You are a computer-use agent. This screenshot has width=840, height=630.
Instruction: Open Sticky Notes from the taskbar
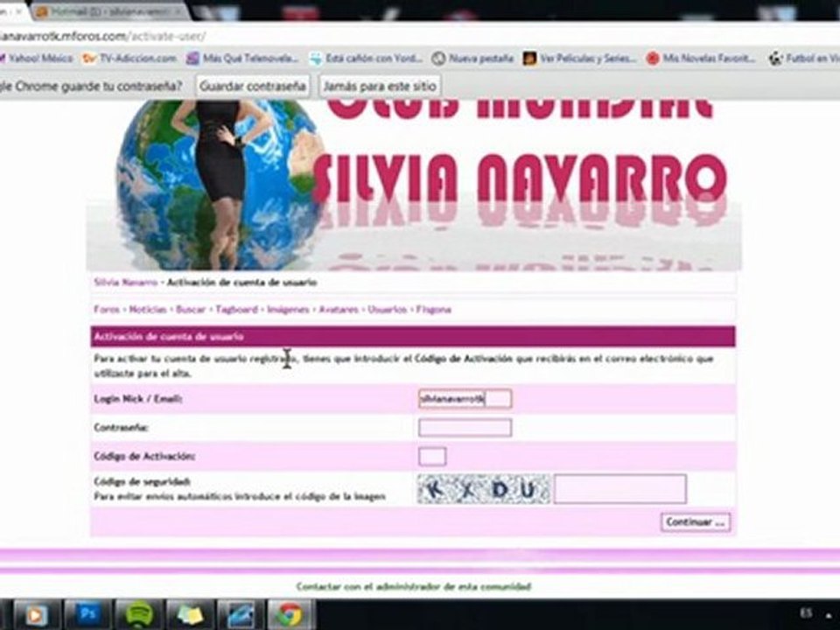(189, 614)
